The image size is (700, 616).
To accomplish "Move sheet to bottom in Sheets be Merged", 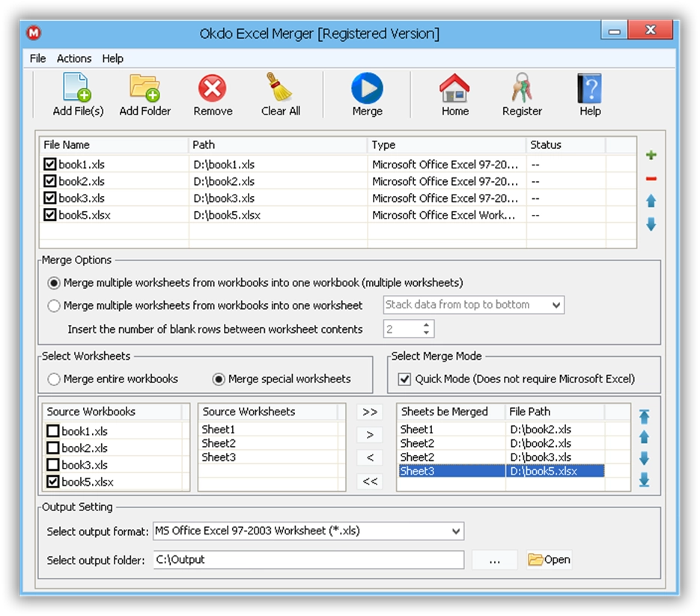I will pos(644,480).
